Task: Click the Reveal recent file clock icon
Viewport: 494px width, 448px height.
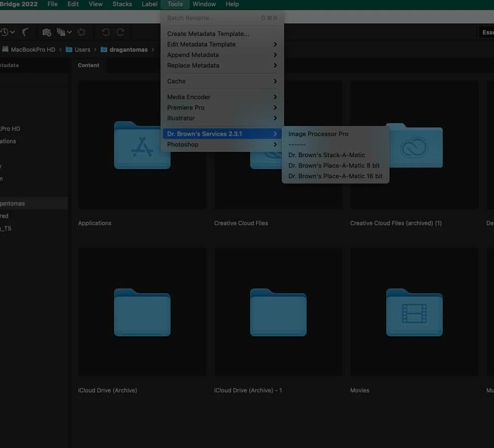Action: [x=4, y=32]
